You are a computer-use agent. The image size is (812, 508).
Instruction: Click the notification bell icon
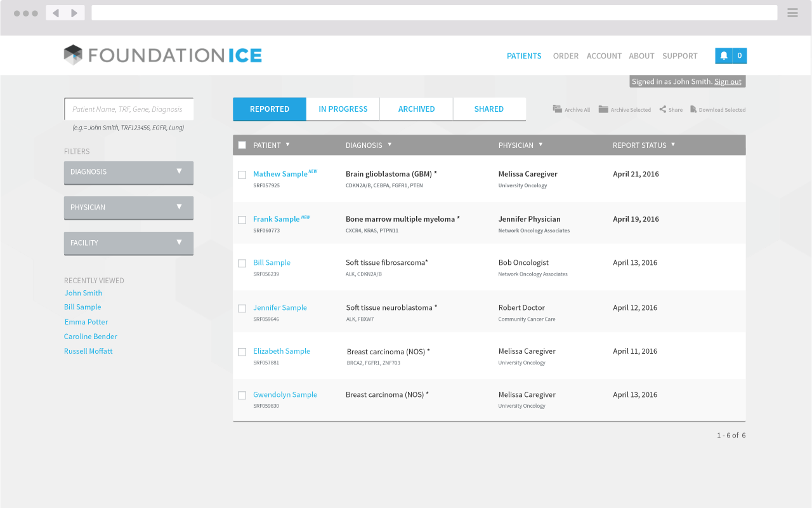pos(724,56)
